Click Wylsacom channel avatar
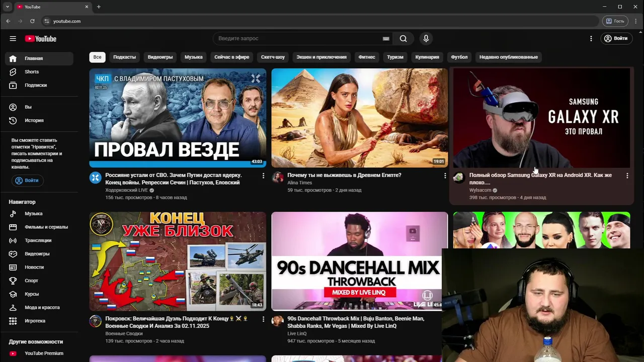Image resolution: width=644 pixels, height=362 pixels. (459, 177)
